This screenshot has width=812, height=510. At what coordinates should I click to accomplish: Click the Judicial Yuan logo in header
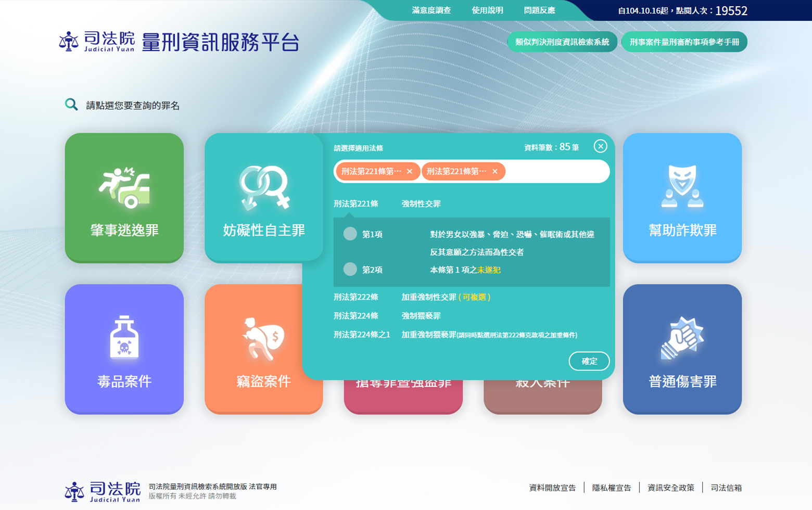click(x=97, y=42)
